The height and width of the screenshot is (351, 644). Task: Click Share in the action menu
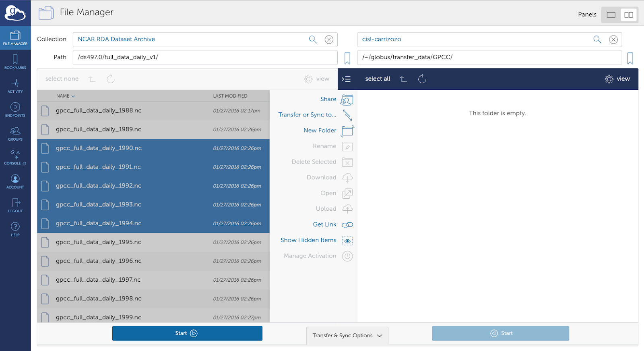[x=336, y=99]
